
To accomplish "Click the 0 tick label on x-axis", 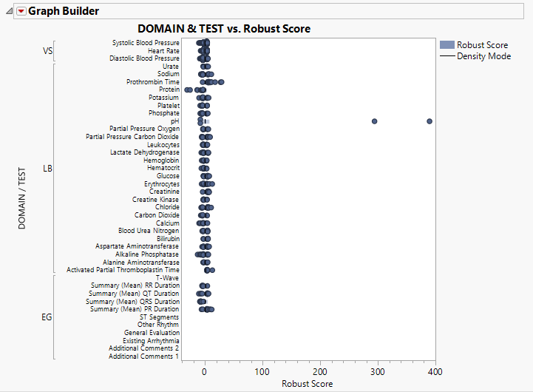I will (205, 371).
